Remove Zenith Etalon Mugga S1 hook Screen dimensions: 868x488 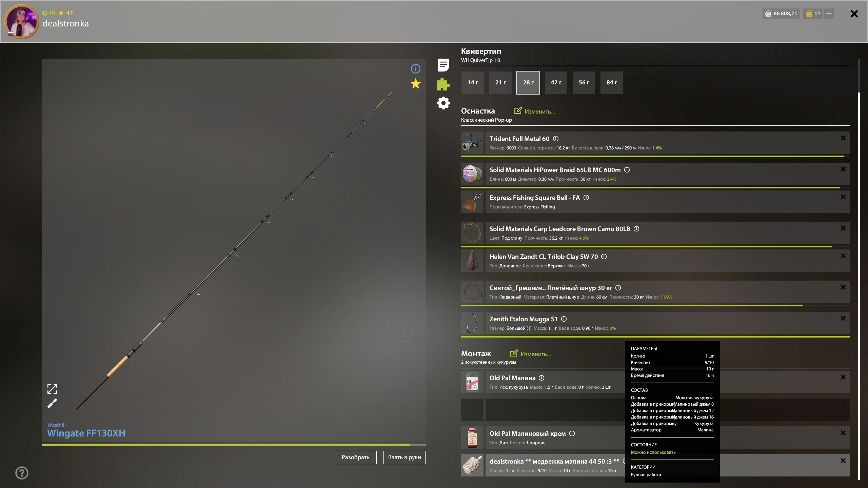coord(843,318)
